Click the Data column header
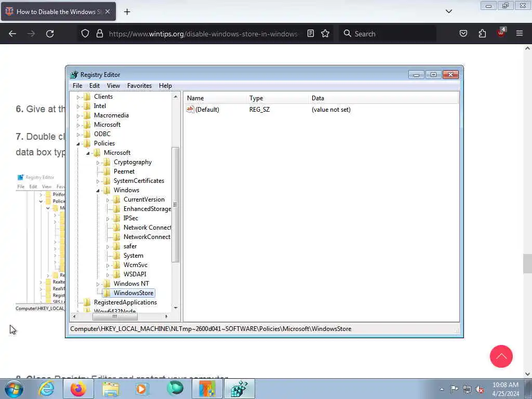 [383, 98]
